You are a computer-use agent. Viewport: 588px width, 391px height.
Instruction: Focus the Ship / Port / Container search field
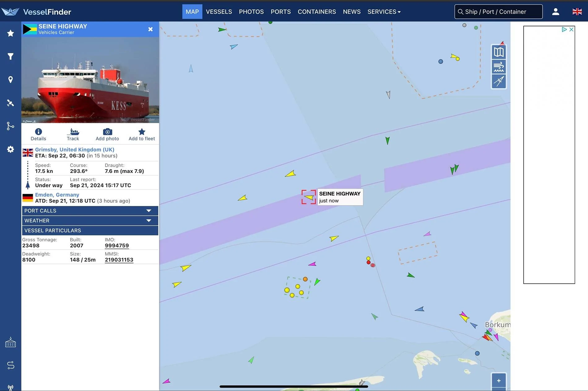tap(499, 12)
